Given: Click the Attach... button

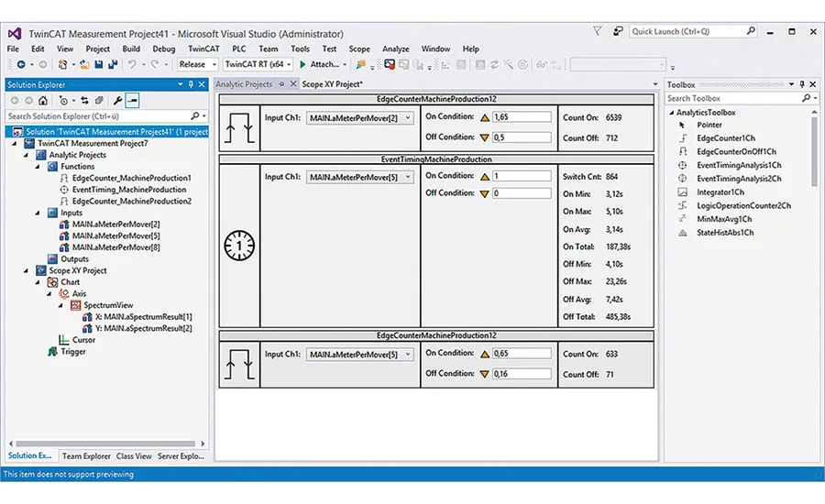Looking at the screenshot, I should pyautogui.click(x=324, y=64).
